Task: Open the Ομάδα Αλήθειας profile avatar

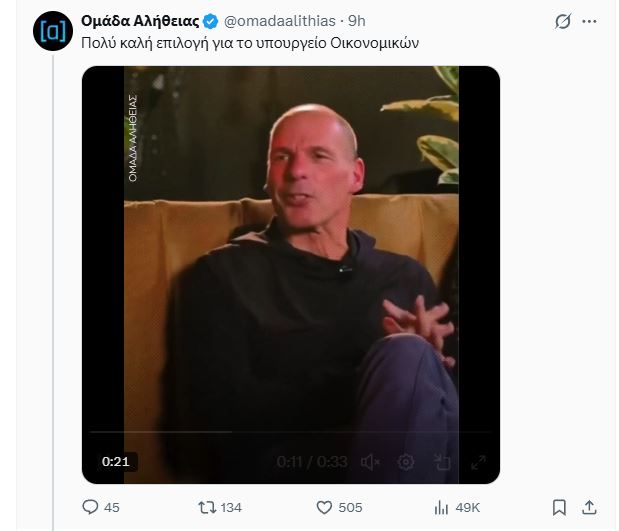Action: (x=49, y=31)
